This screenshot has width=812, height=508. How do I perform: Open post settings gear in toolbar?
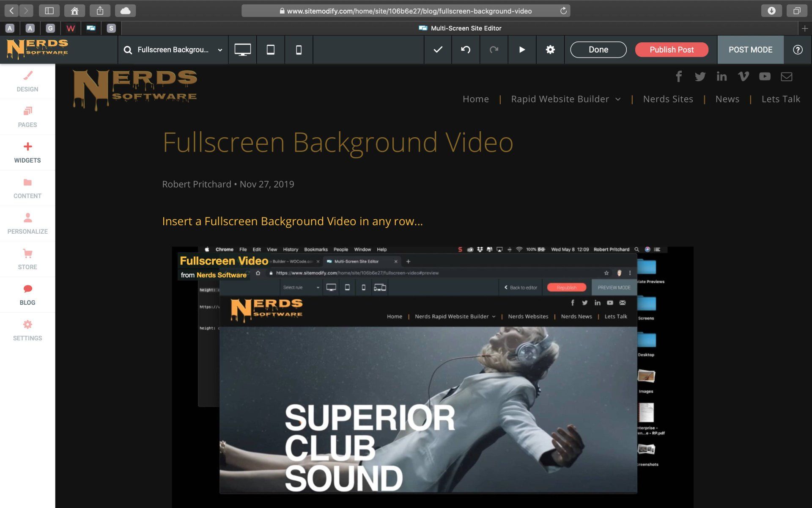(x=550, y=50)
